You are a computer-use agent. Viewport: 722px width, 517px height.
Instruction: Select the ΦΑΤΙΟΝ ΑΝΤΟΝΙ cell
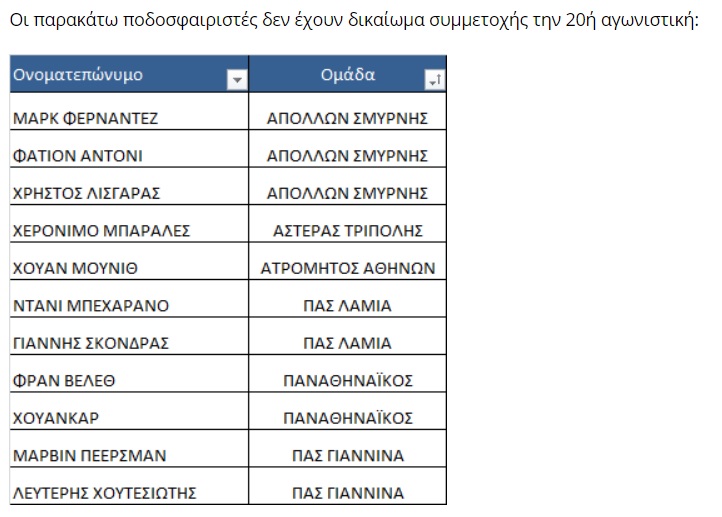tap(129, 149)
